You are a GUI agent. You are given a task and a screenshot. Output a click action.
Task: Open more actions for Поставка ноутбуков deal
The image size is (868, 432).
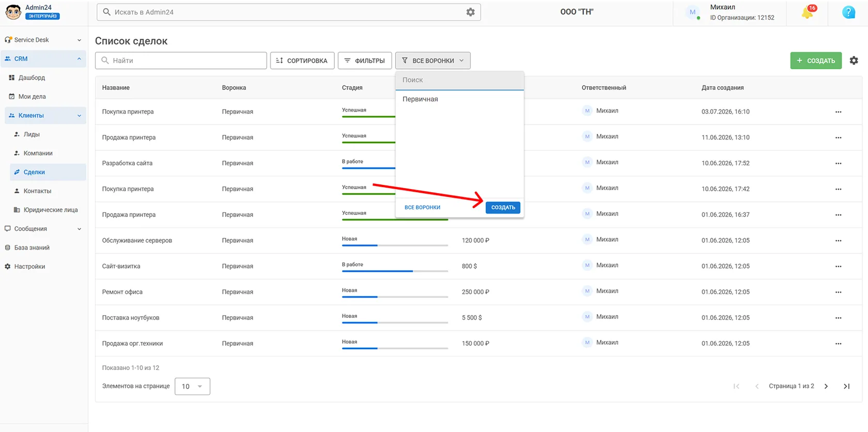pyautogui.click(x=838, y=318)
